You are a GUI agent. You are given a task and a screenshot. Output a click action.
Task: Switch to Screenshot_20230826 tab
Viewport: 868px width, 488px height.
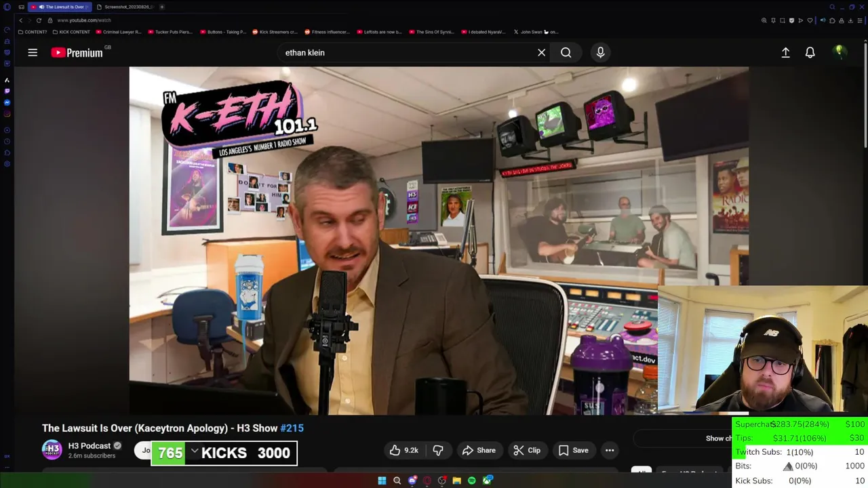[x=126, y=7]
